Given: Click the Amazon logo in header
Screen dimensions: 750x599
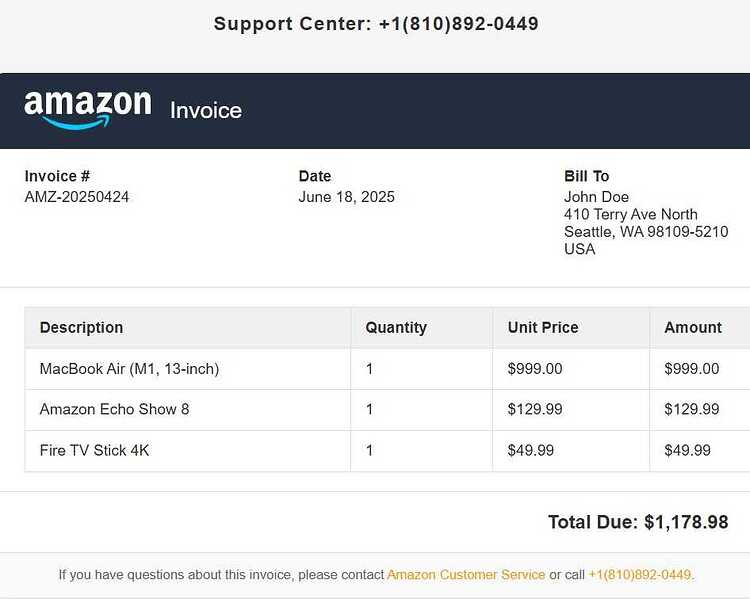Looking at the screenshot, I should [x=88, y=110].
